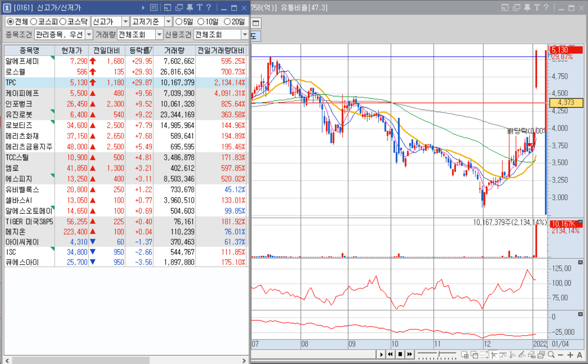Click the window layout icon in the 0161 title bar

click(x=167, y=8)
